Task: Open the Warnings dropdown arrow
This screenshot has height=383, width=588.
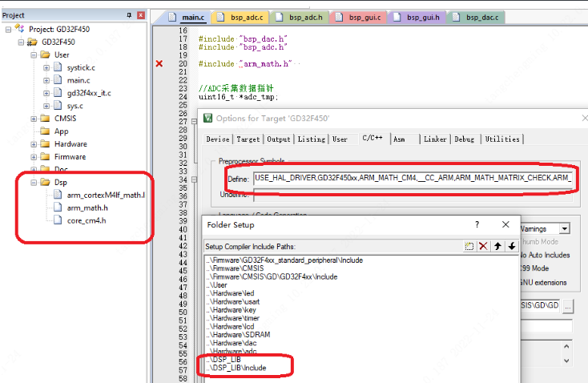Action: click(x=565, y=228)
